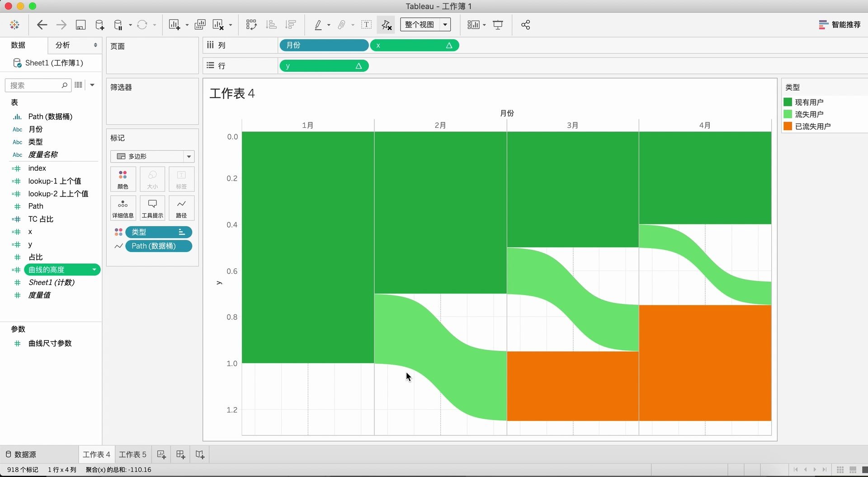
Task: Pause auto updates using the toolbar icon
Action: 118,25
